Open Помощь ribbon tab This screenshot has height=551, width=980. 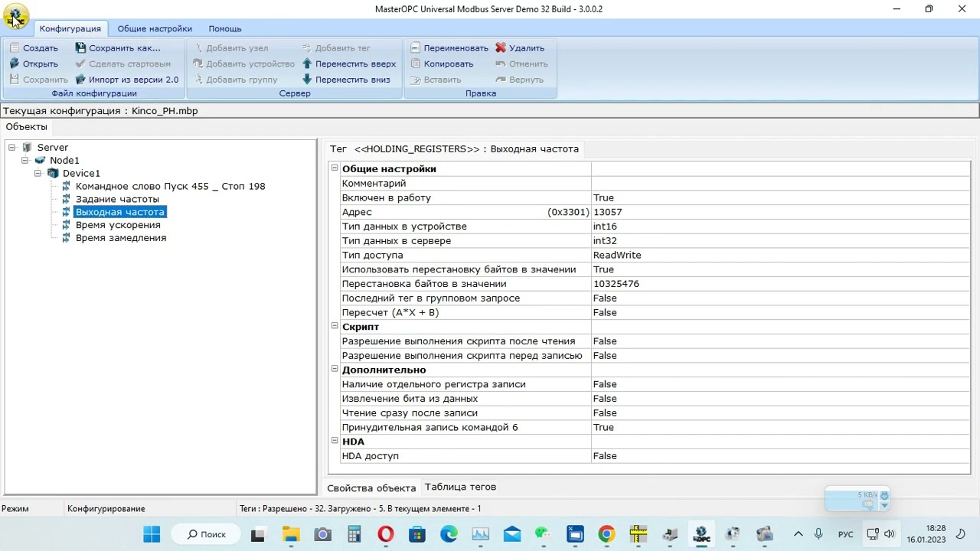pyautogui.click(x=225, y=28)
